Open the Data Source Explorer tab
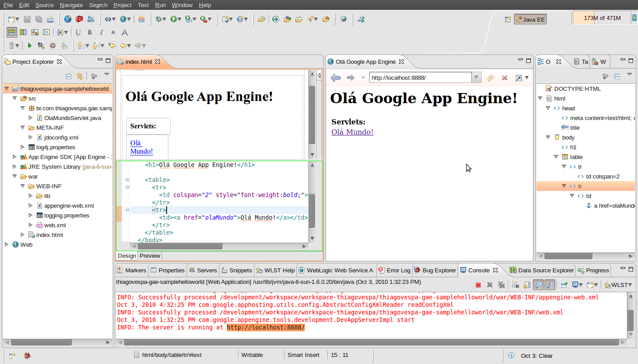 coord(541,270)
